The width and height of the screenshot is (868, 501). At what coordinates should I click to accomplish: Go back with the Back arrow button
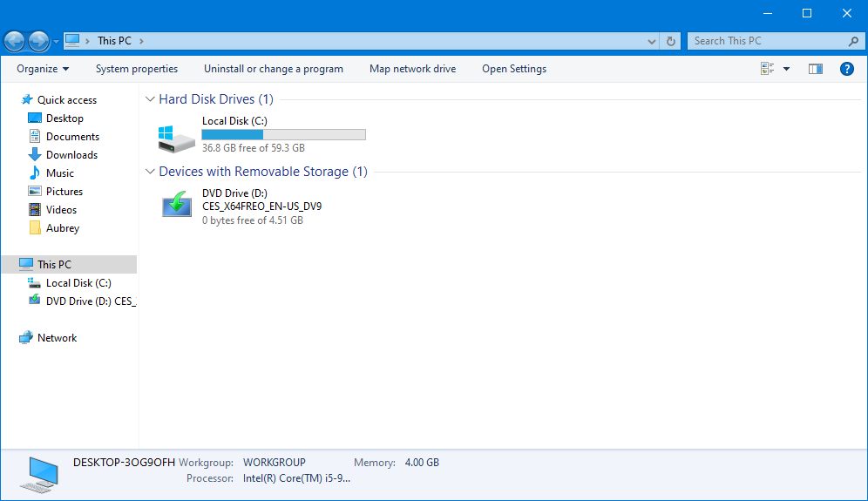(x=15, y=41)
